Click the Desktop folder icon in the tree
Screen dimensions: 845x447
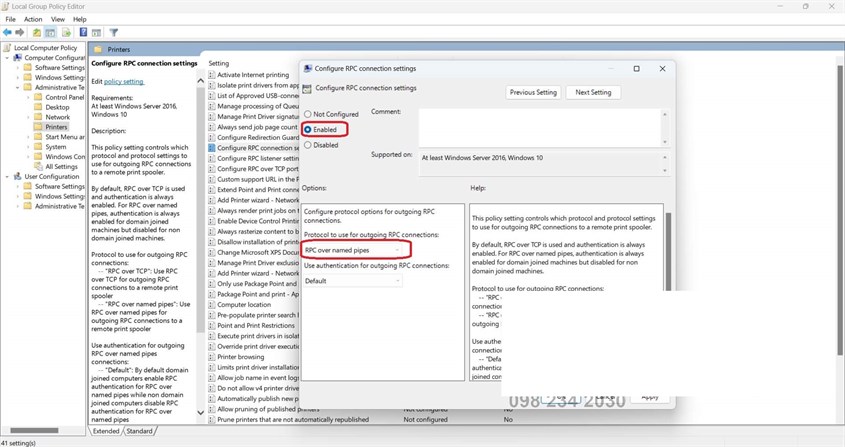tap(38, 107)
